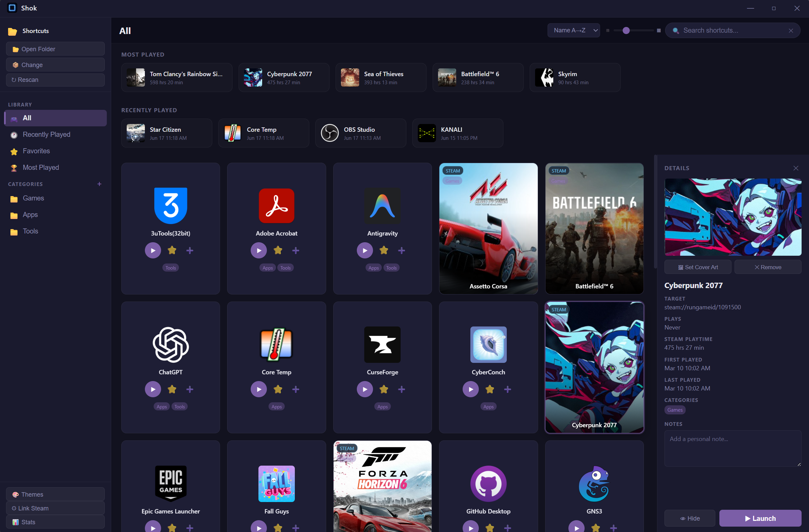Click Change shortcuts folder button

pos(55,65)
